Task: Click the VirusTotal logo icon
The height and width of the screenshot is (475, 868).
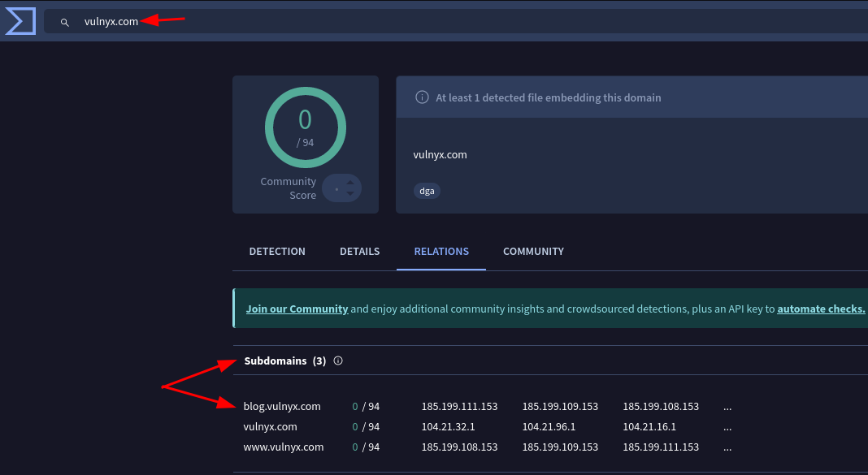Action: [20, 21]
